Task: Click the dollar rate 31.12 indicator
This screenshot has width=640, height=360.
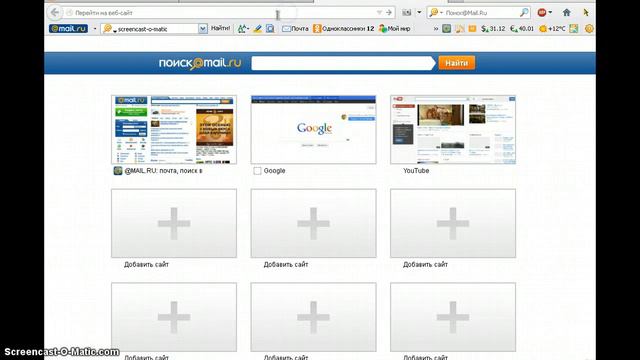Action: (493, 29)
